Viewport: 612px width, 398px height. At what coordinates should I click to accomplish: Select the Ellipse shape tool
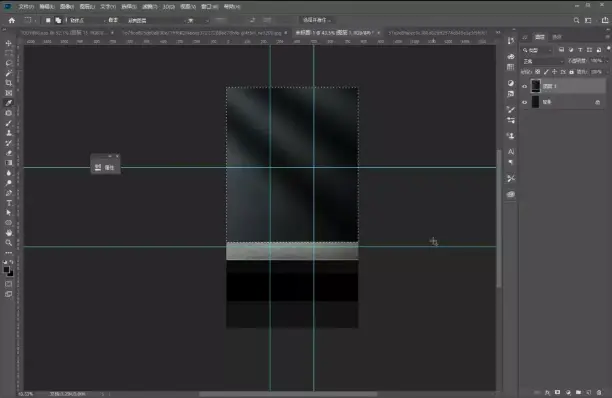[9, 223]
